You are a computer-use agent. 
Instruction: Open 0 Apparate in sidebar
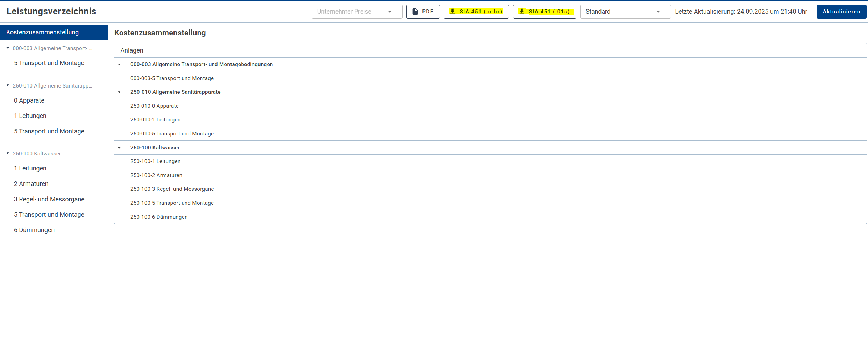click(29, 100)
